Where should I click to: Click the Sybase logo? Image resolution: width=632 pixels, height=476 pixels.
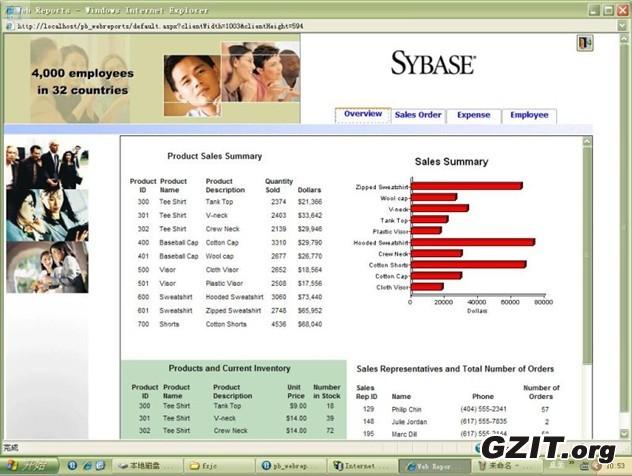[433, 63]
